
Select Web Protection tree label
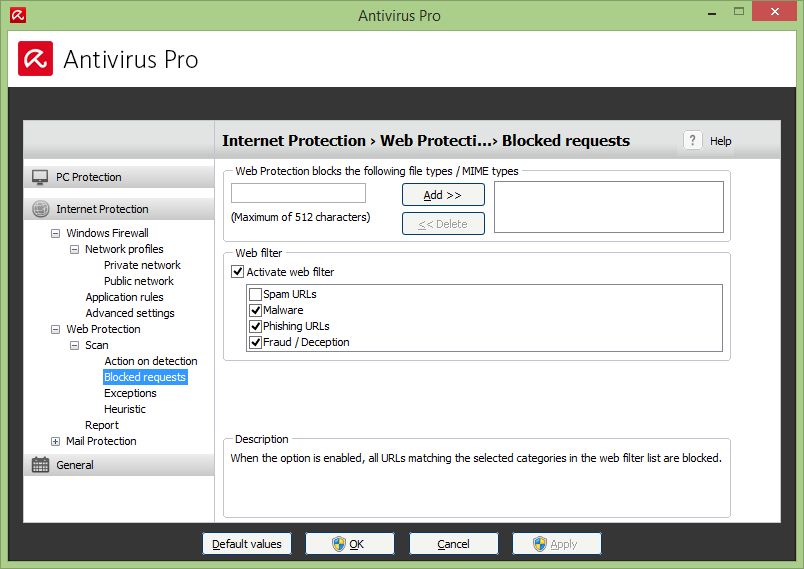pos(103,329)
